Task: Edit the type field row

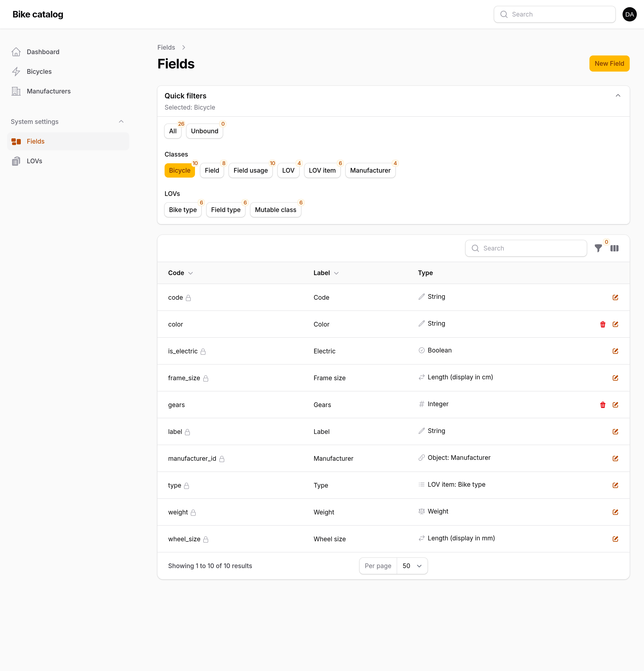Action: click(615, 485)
